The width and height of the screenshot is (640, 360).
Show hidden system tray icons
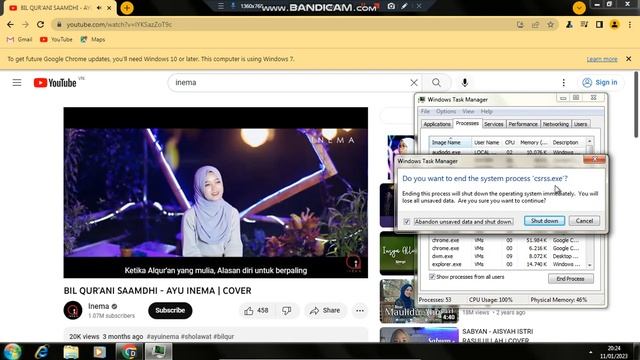(x=591, y=352)
